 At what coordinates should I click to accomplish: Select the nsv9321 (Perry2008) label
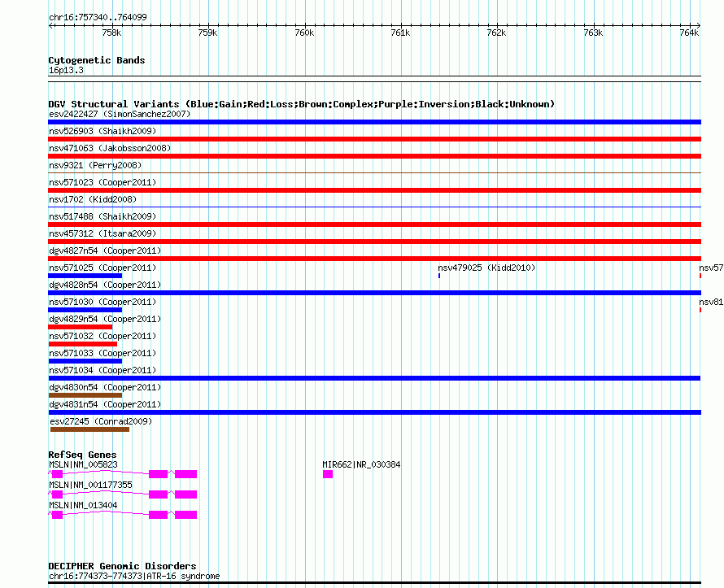[x=95, y=165]
